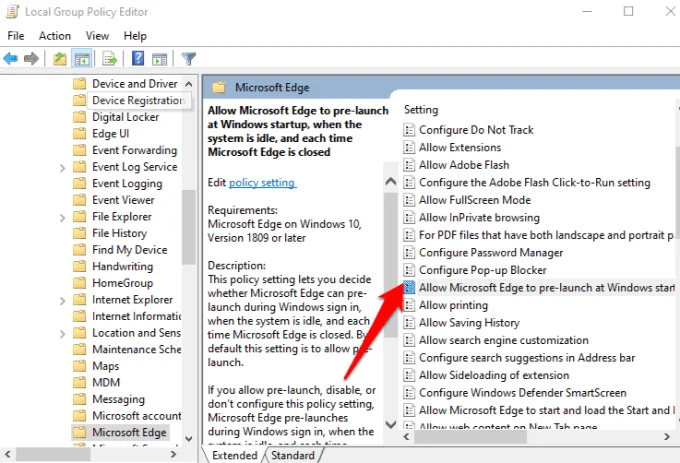Click the Export List toolbar icon
The image size is (680, 463).
pyautogui.click(x=111, y=58)
